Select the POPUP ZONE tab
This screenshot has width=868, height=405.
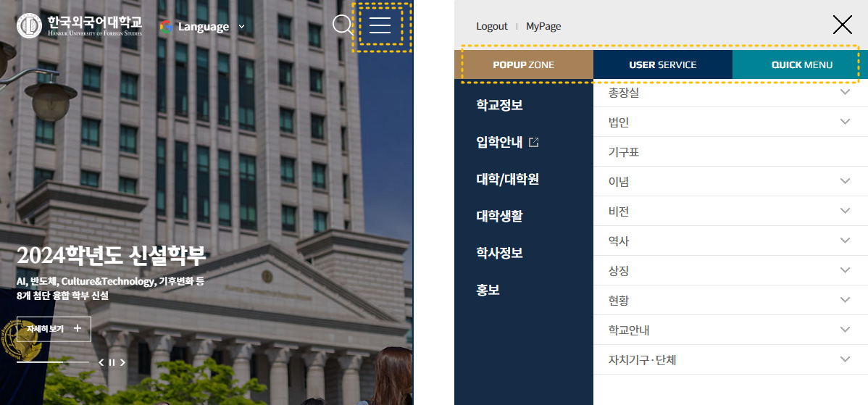coord(524,64)
